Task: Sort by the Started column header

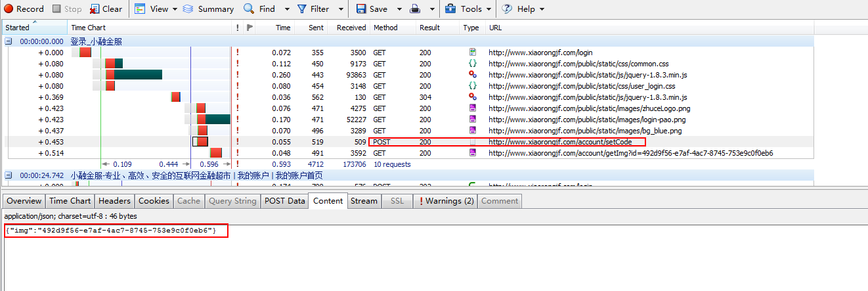Action: [x=34, y=28]
